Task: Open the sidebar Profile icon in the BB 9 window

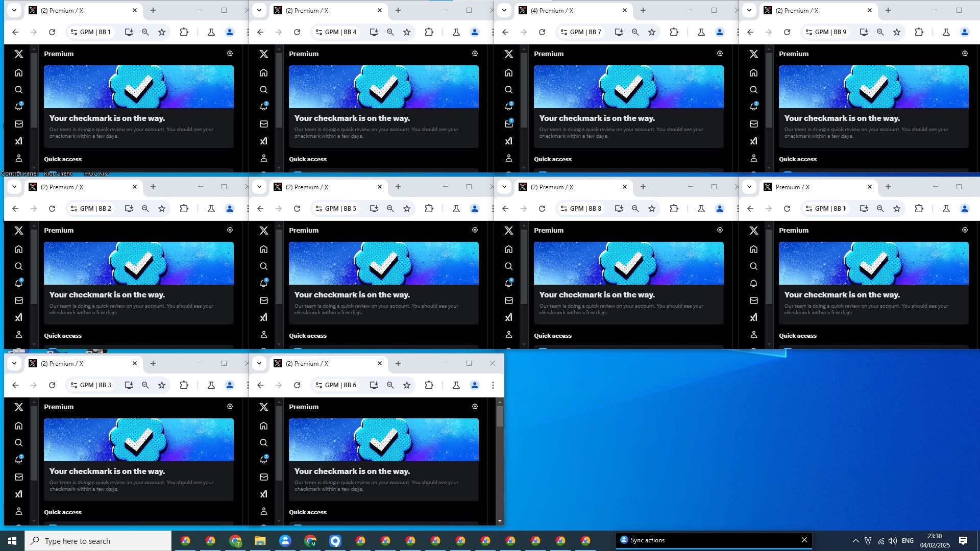Action: tap(754, 158)
